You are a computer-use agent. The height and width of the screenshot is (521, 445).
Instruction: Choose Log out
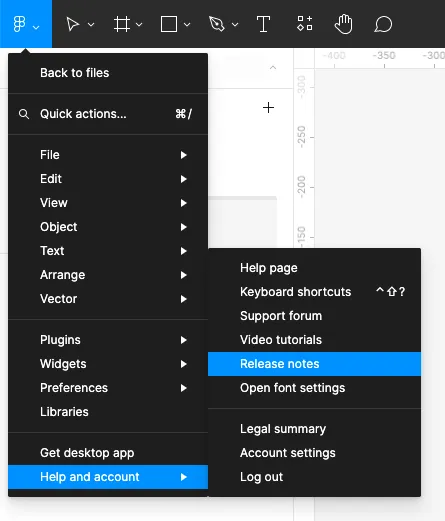click(314, 477)
